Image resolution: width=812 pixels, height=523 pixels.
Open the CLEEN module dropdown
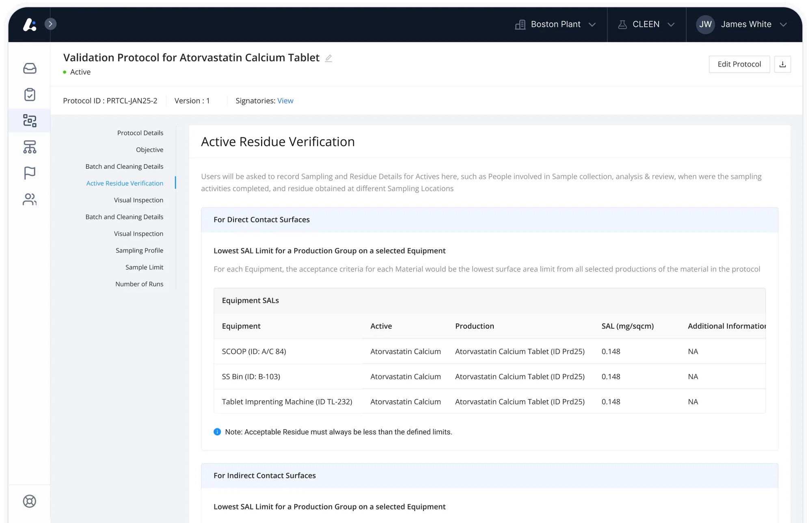pos(646,24)
